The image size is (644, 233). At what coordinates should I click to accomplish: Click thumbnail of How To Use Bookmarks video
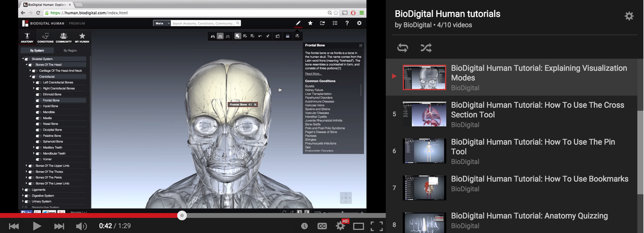coord(425,188)
